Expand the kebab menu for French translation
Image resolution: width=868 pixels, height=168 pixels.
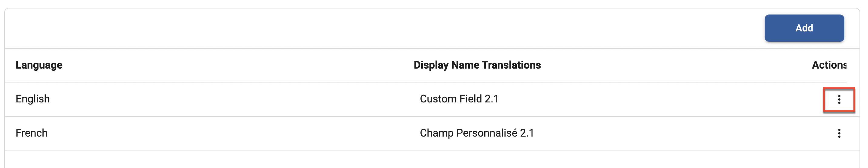(839, 133)
